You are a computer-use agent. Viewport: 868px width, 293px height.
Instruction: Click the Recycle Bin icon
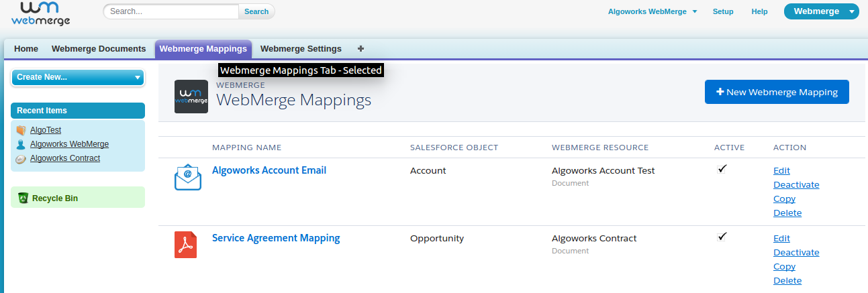[23, 198]
